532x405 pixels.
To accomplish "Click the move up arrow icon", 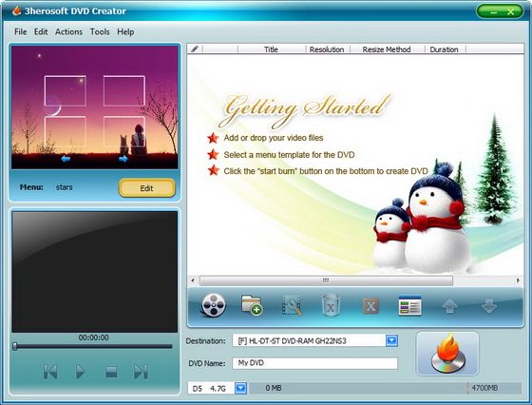I will coord(449,306).
